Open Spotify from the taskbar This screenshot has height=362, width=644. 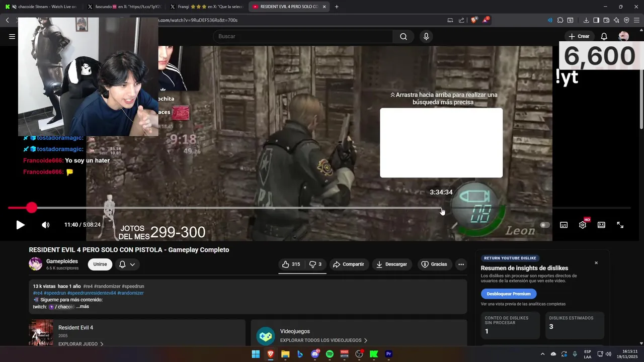[330, 354]
